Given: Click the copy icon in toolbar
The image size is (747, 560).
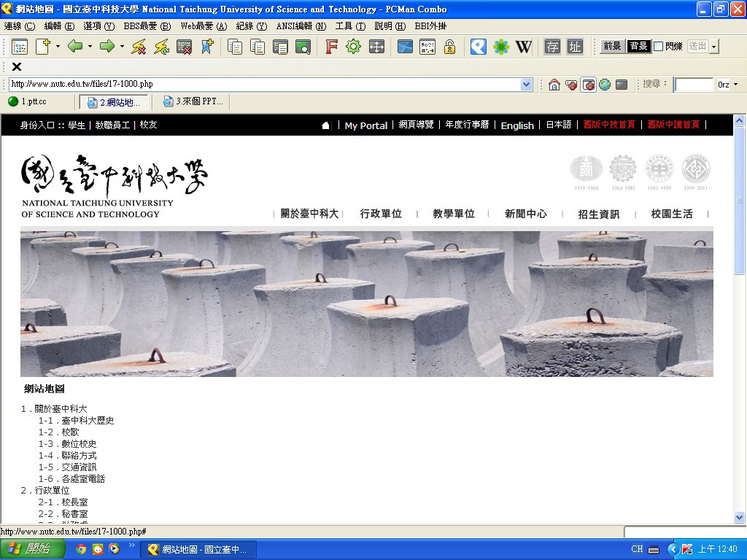Looking at the screenshot, I should click(235, 47).
